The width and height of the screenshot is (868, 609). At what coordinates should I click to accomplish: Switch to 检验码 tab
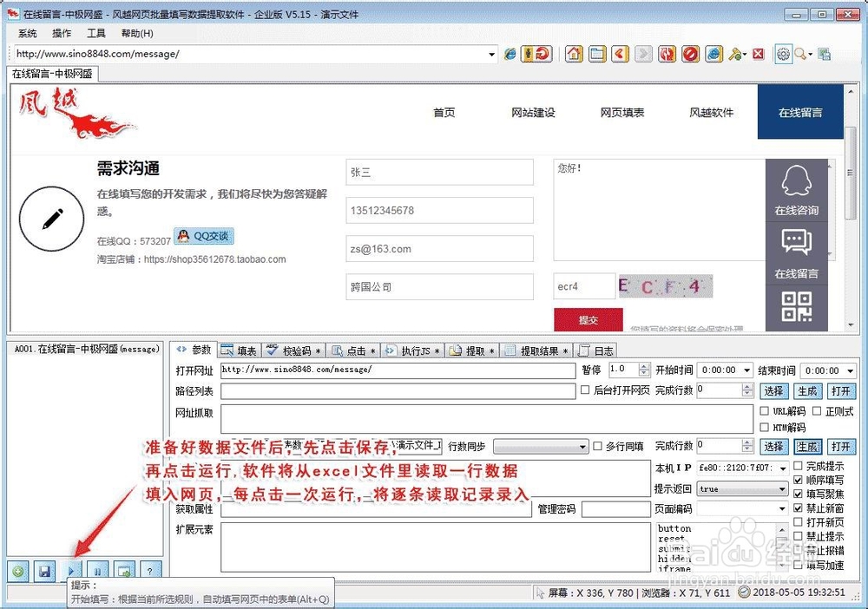[x=294, y=350]
